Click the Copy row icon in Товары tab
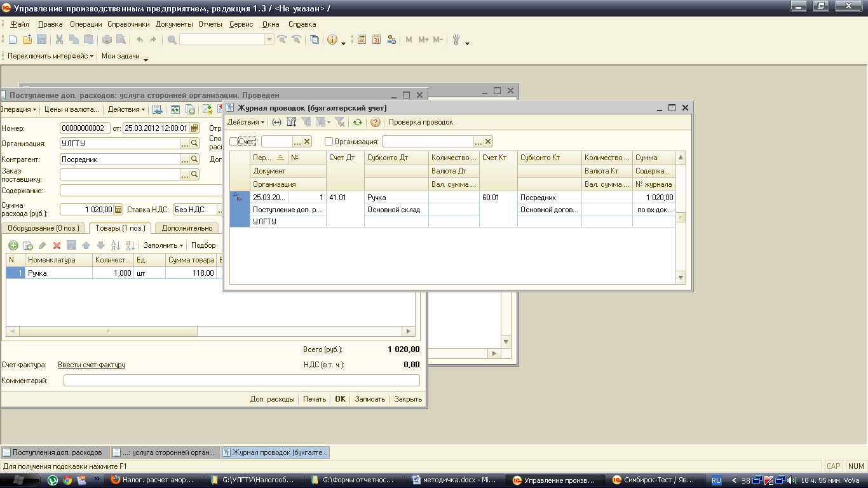The height and width of the screenshot is (488, 868). (x=27, y=245)
